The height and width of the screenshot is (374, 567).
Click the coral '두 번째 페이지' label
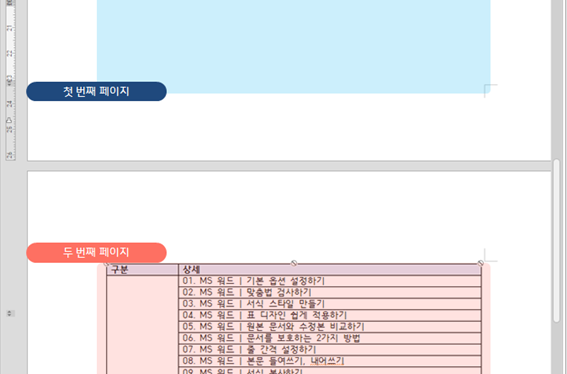[96, 252]
